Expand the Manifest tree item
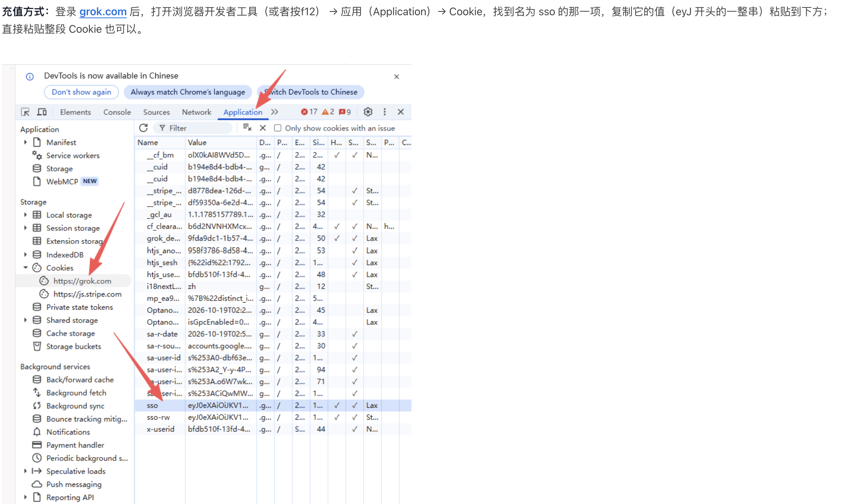 [25, 142]
